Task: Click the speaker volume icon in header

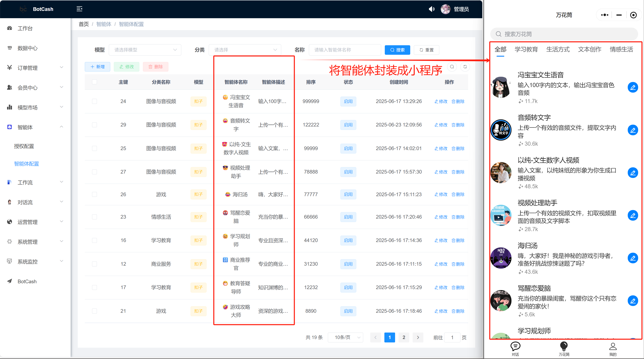Action: pyautogui.click(x=431, y=9)
